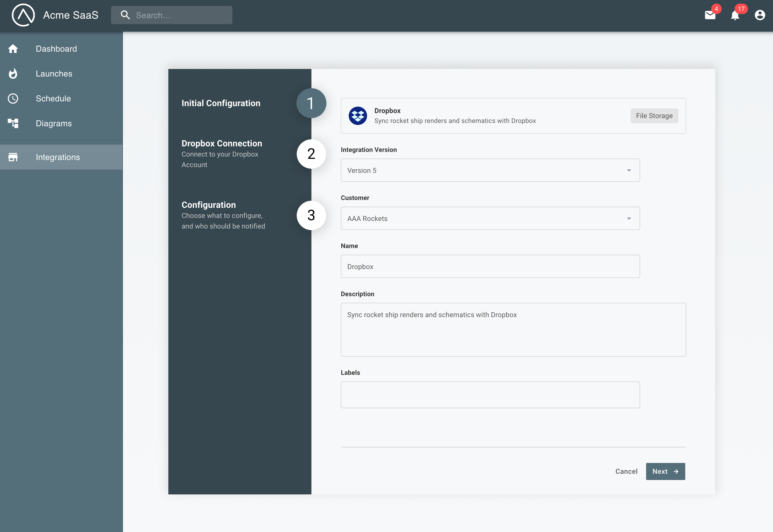This screenshot has height=532, width=773.
Task: Select the Integrations storefront icon
Action: (13, 157)
